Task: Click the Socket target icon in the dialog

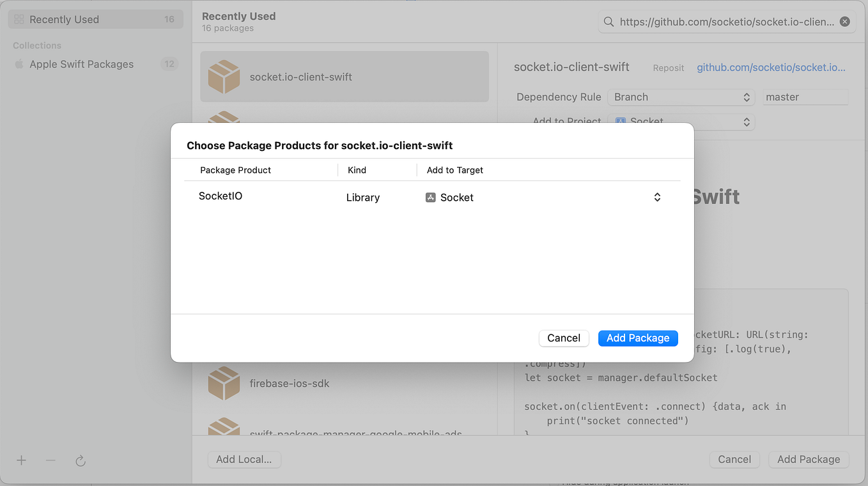Action: coord(431,197)
